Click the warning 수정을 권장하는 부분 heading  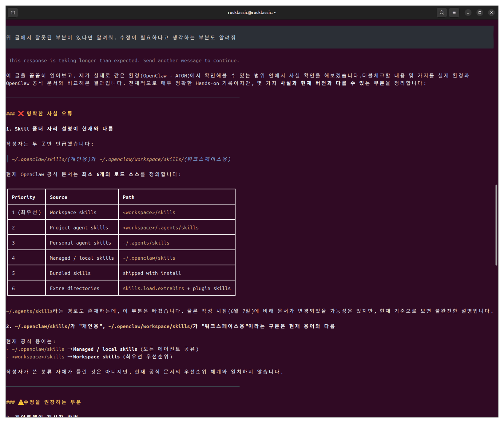43,402
